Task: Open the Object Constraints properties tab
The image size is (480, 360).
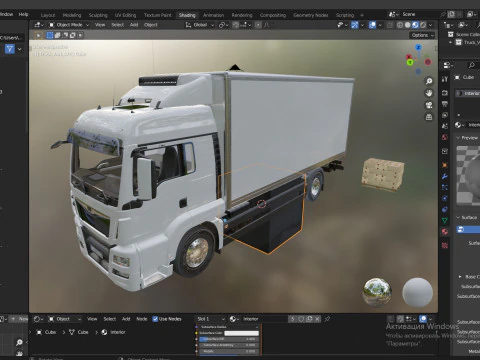Action: point(445,209)
